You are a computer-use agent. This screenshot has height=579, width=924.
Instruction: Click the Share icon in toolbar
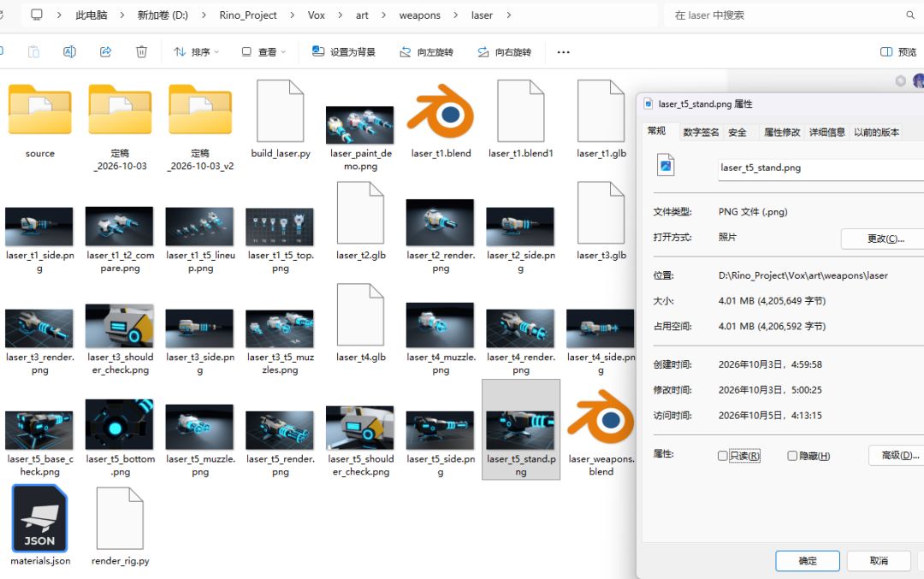(x=105, y=52)
